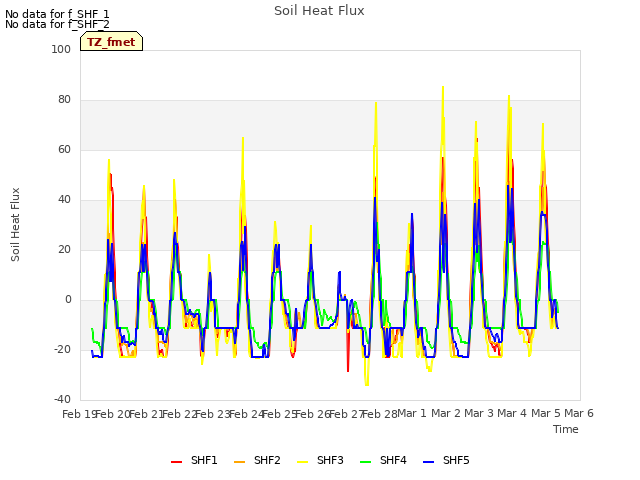Click the yellow SHF3 peak on Mar 2
This screenshot has height=480, width=640.
tap(443, 87)
